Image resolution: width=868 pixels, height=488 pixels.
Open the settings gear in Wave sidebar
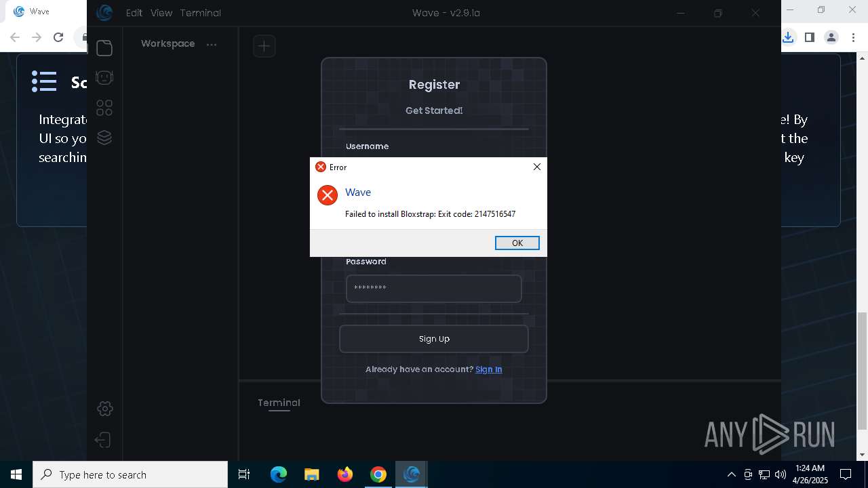(x=104, y=409)
